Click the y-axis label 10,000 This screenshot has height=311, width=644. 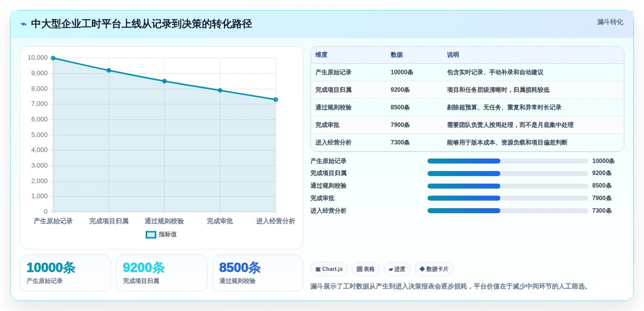click(x=38, y=58)
